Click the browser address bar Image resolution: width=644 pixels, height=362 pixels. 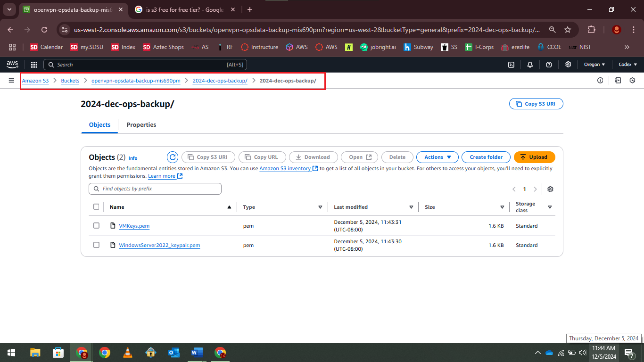point(306,30)
